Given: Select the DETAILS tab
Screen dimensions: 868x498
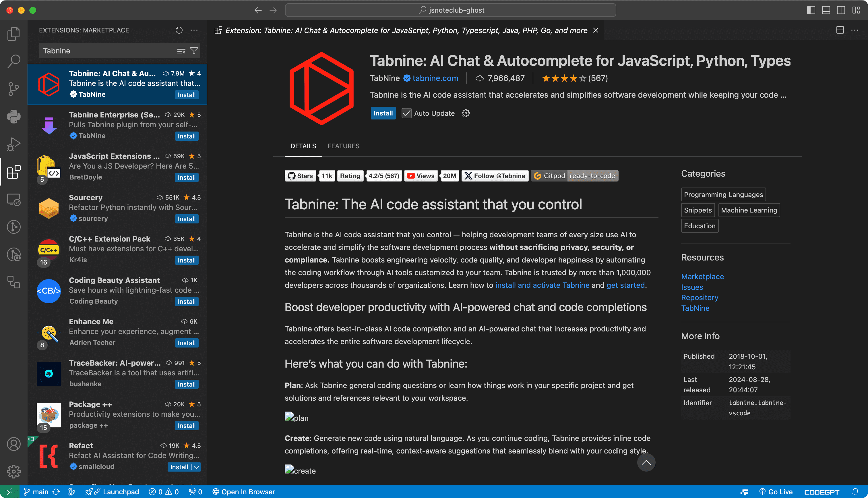Looking at the screenshot, I should [303, 146].
